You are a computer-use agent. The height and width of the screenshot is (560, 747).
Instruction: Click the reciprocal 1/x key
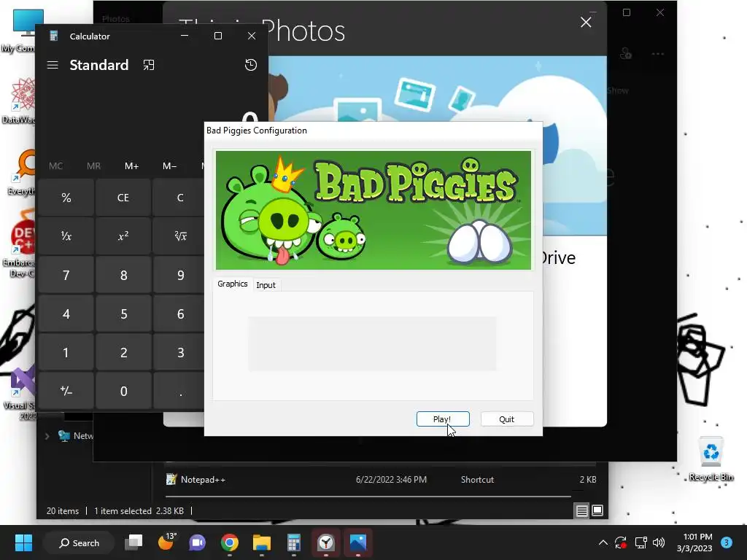point(66,236)
